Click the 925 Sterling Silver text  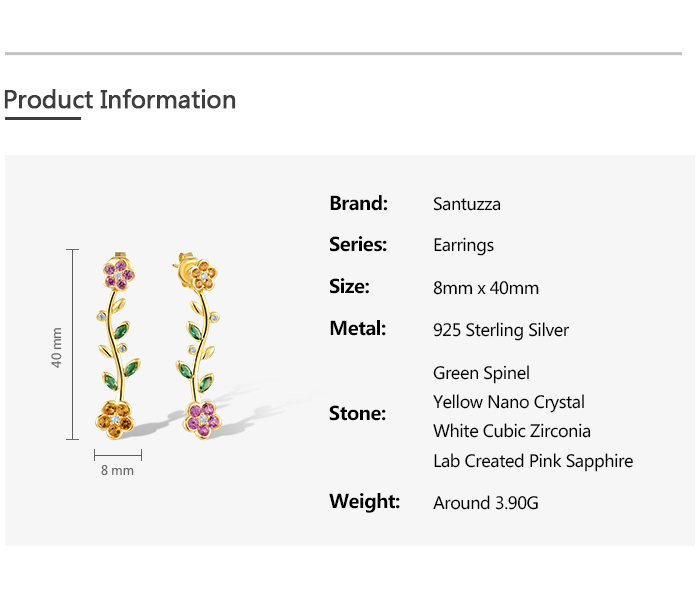tap(501, 330)
